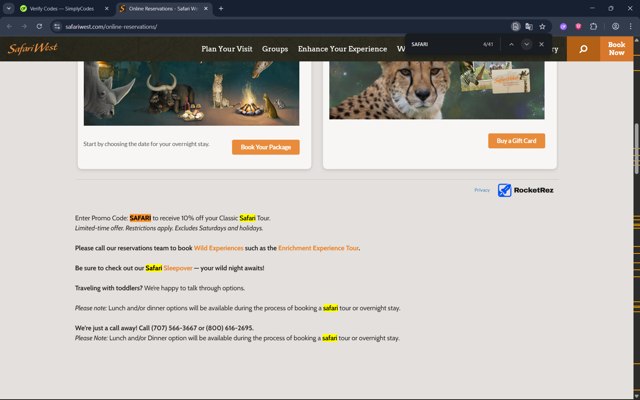Click the Buy a Gift Card button
The height and width of the screenshot is (400, 640).
coord(516,141)
